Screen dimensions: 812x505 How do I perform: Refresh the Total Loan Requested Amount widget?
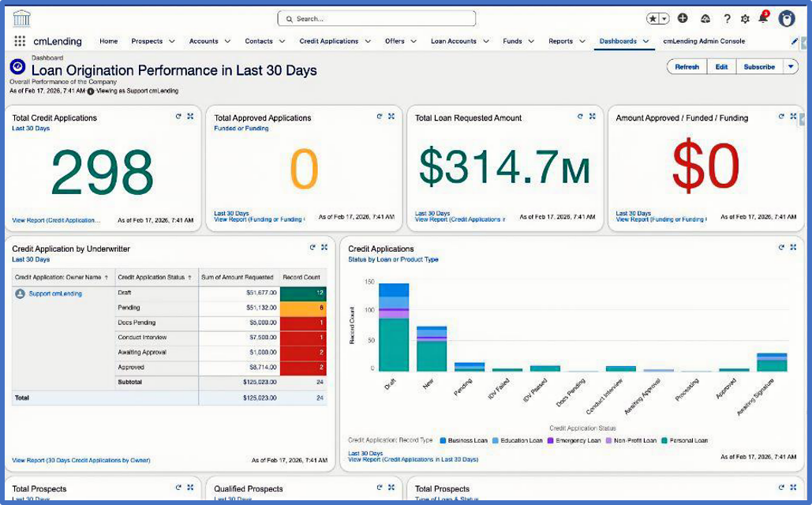tap(580, 117)
